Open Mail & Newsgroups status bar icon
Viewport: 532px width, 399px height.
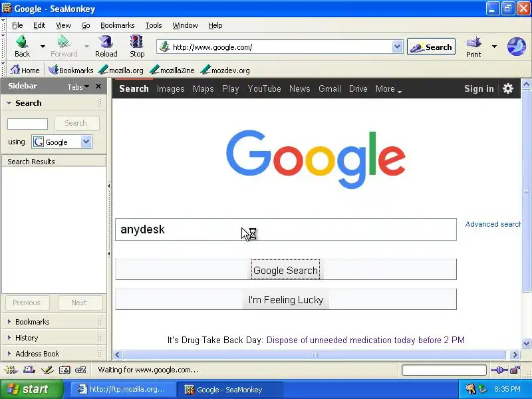click(29, 370)
